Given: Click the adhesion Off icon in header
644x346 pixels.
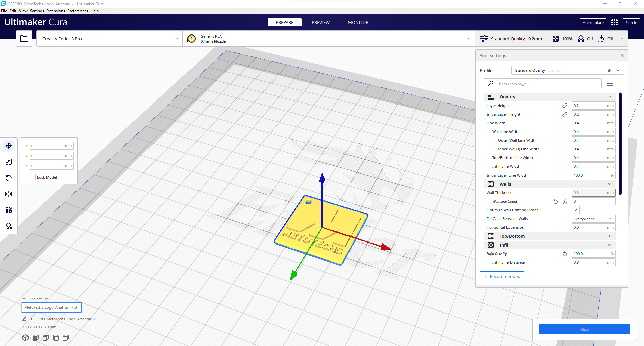Looking at the screenshot, I should pyautogui.click(x=601, y=39).
